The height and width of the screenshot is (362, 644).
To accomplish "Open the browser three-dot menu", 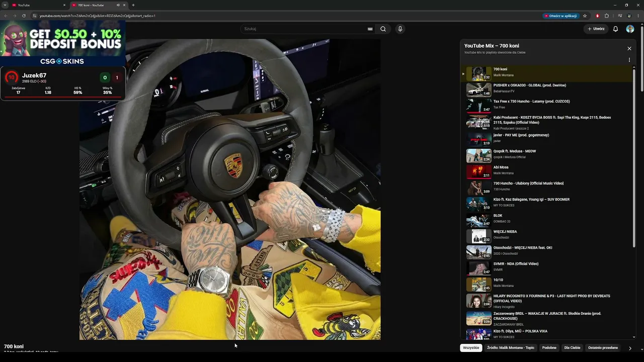I will click(x=638, y=16).
